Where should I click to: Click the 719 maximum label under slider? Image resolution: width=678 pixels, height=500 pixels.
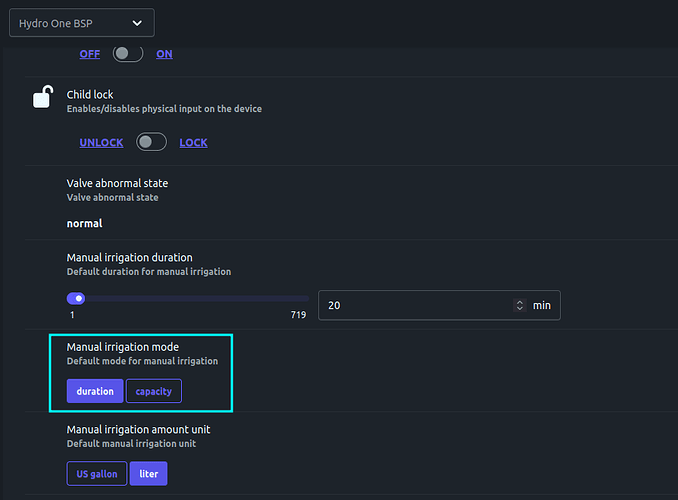pyautogui.click(x=298, y=315)
